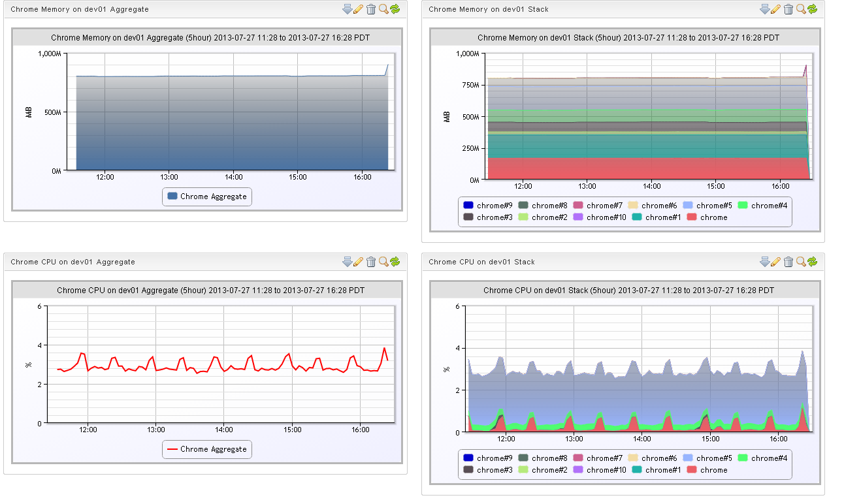This screenshot has width=844, height=504.
Task: Click the stacked Memory chart plot area
Action: point(648,116)
